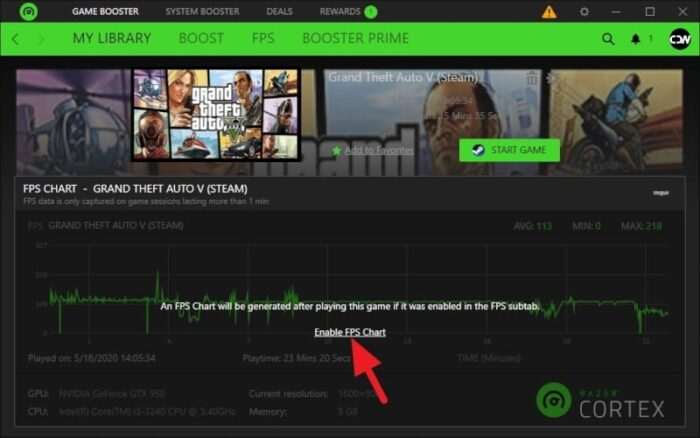700x438 pixels.
Task: Click the MAX: 218 value
Action: [x=641, y=226]
